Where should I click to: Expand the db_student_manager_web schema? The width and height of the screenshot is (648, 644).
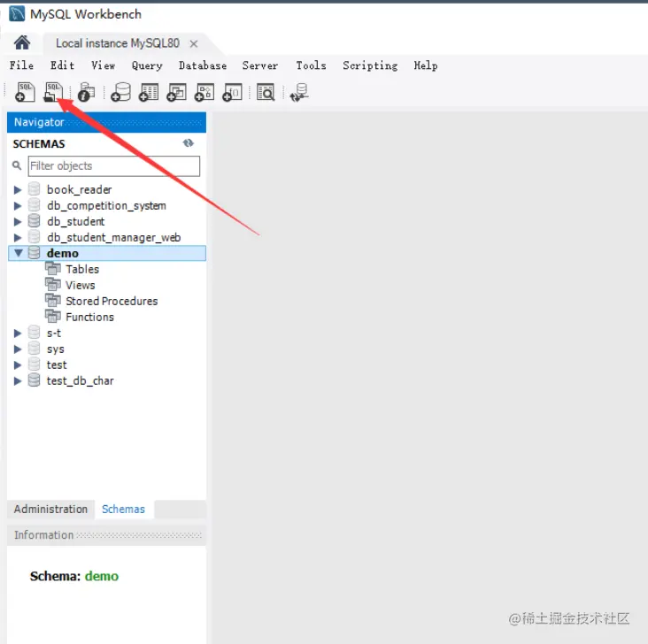tap(18, 237)
